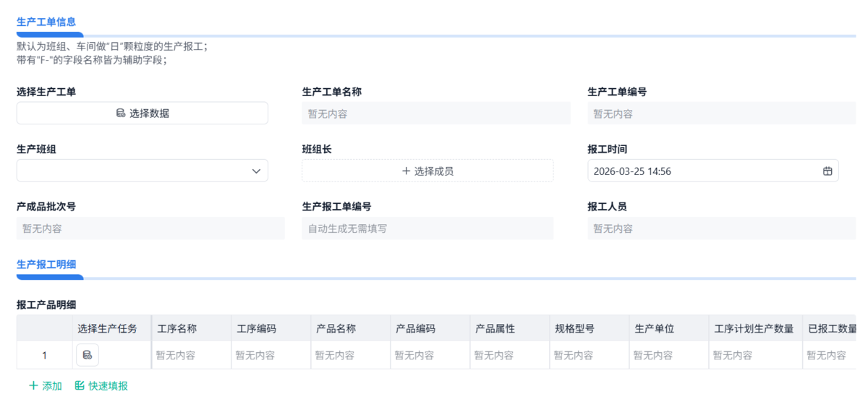868x397 pixels.
Task: Click database icon in 选择数据 button
Action: (121, 113)
